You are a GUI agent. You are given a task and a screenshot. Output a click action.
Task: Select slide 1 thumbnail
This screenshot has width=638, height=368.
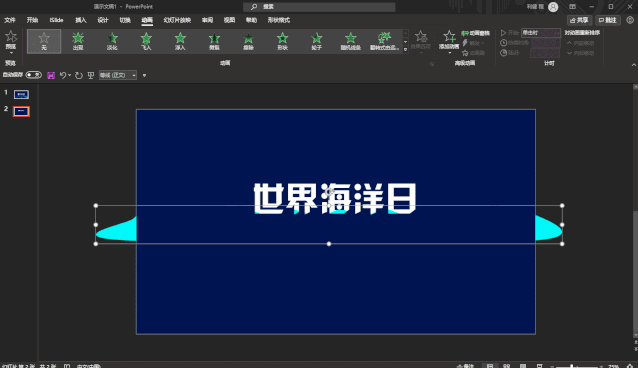pyautogui.click(x=21, y=94)
